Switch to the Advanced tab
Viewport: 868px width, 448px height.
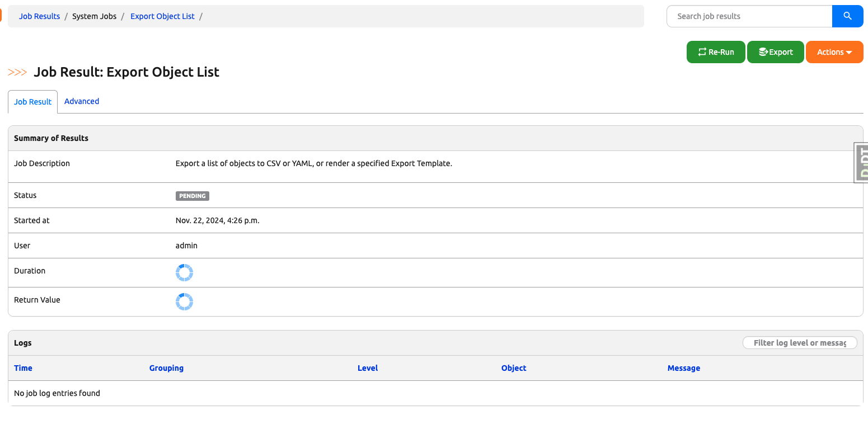(82, 101)
